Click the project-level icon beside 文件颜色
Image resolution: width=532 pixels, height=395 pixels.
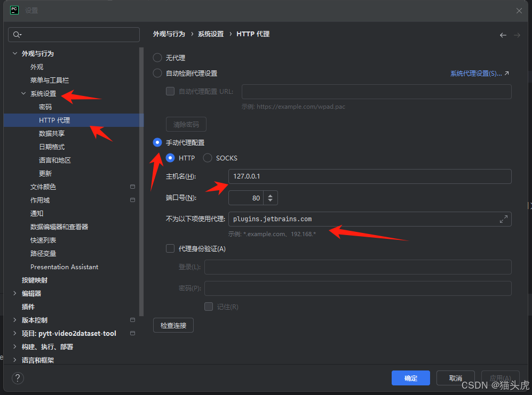coord(132,187)
